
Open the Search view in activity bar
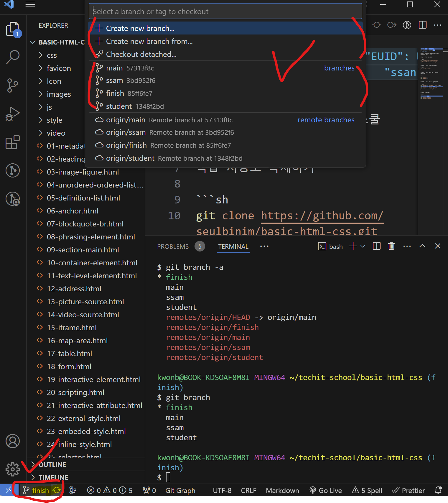[13, 57]
